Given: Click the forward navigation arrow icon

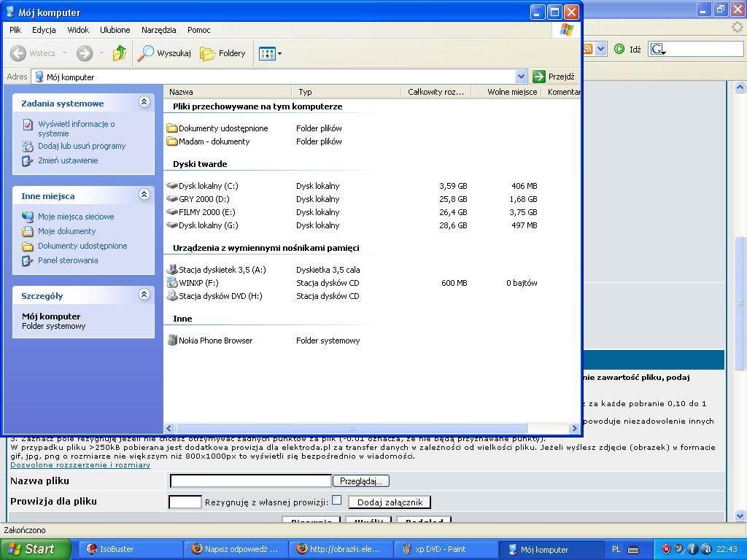Looking at the screenshot, I should 85,52.
